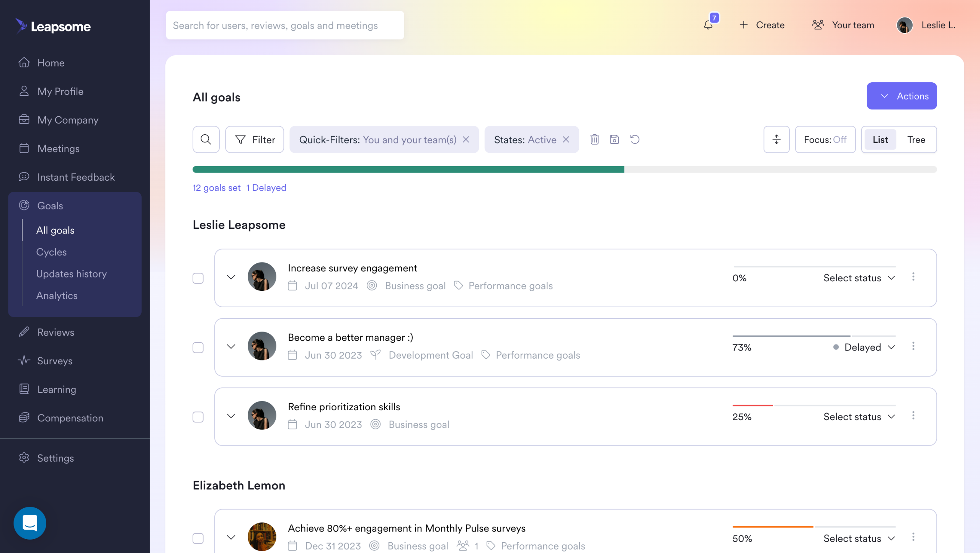Tick checkbox for Become a better manager
980x553 pixels.
tap(198, 347)
